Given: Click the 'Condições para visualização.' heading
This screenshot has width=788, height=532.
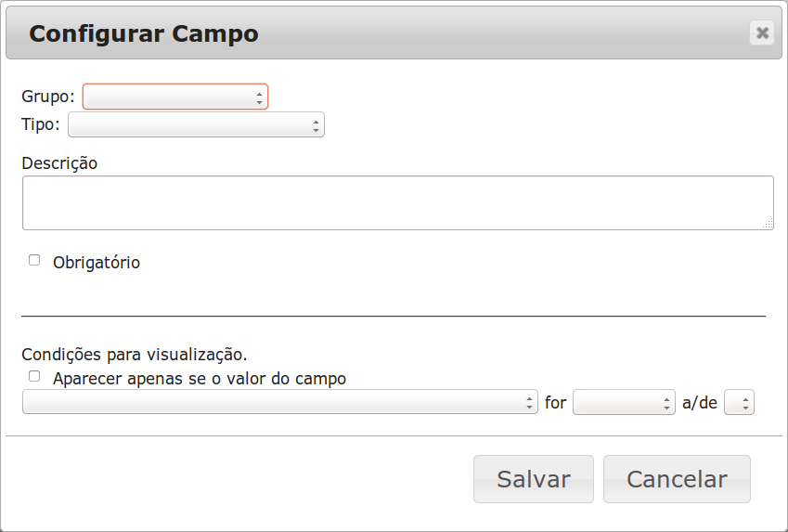Looking at the screenshot, I should (135, 355).
